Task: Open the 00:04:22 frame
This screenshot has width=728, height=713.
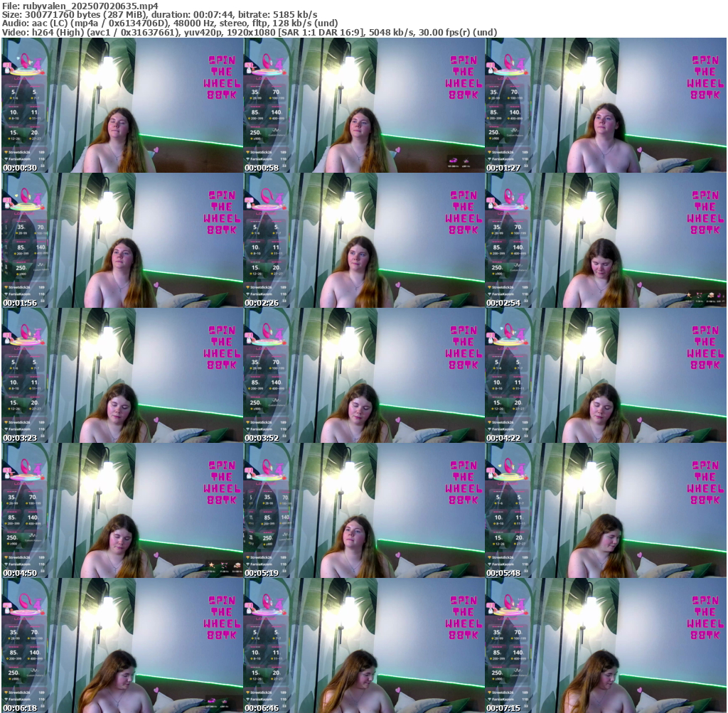Action: (x=605, y=375)
